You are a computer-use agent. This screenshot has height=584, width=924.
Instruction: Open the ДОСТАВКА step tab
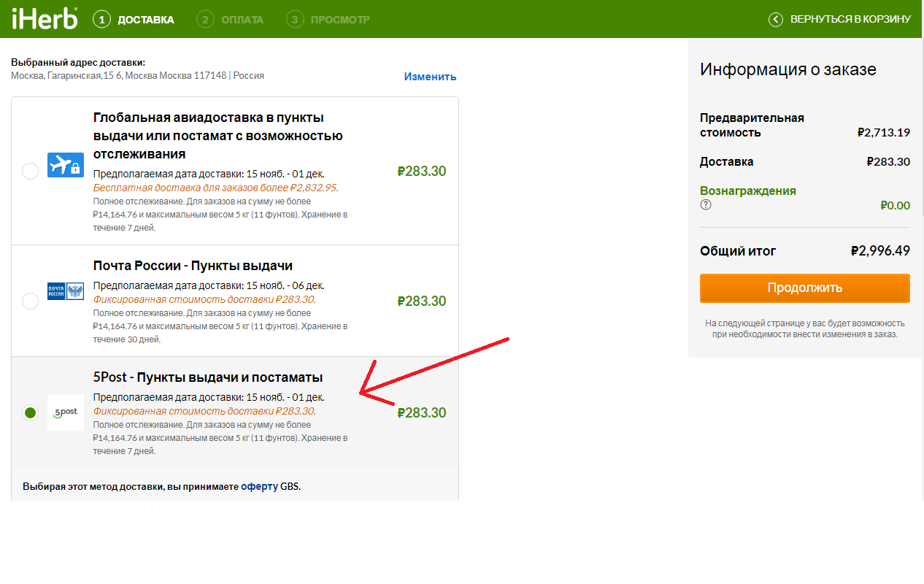[x=146, y=19]
